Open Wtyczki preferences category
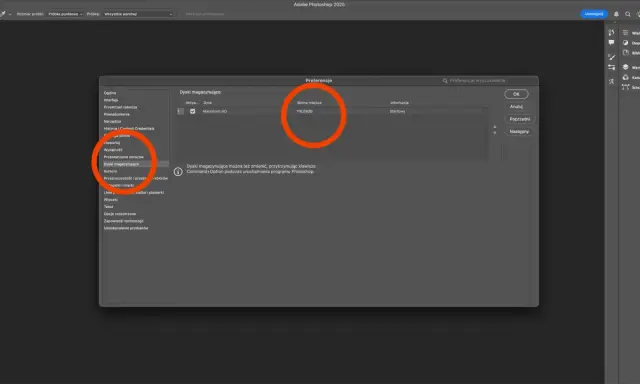The height and width of the screenshot is (384, 640). [111, 200]
